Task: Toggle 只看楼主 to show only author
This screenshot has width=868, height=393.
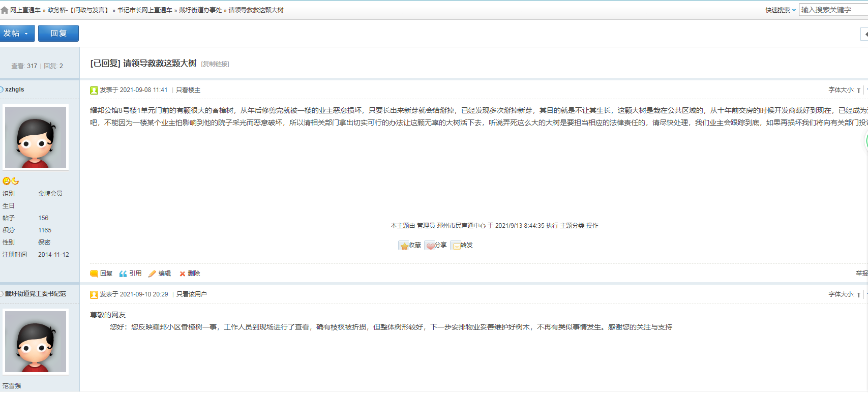Action: point(188,90)
